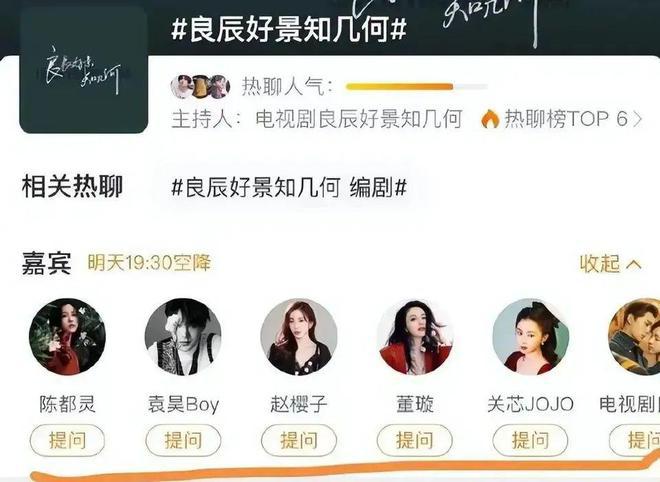The image size is (660, 482).
Task: Select 董璇's avatar in red jacket
Action: (x=415, y=337)
